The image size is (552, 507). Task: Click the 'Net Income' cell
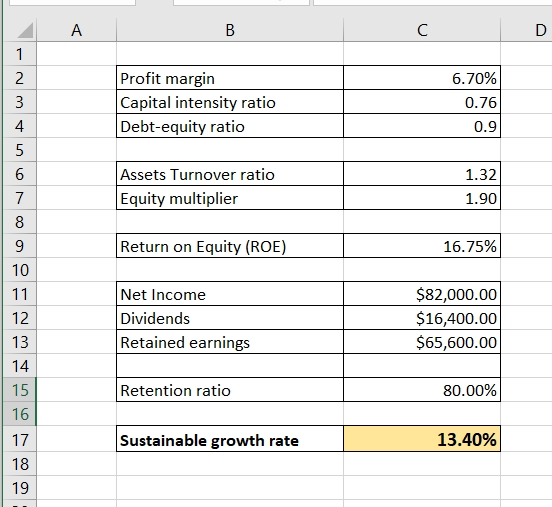(230, 294)
